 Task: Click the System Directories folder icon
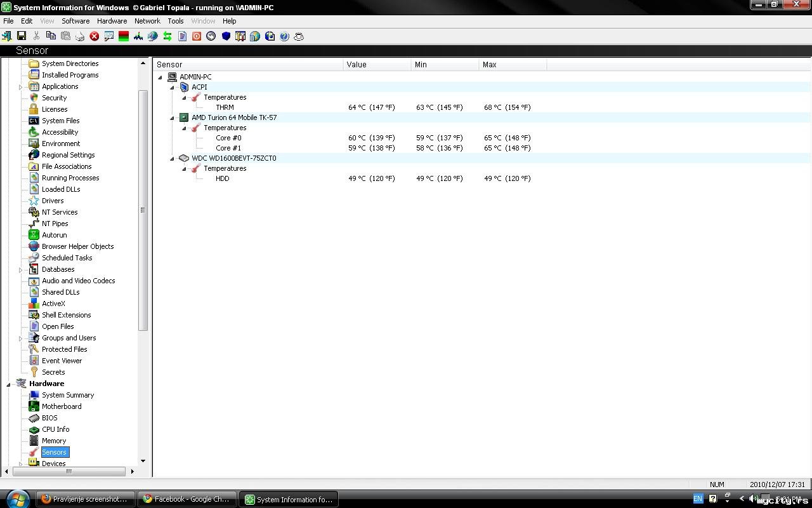(x=34, y=63)
